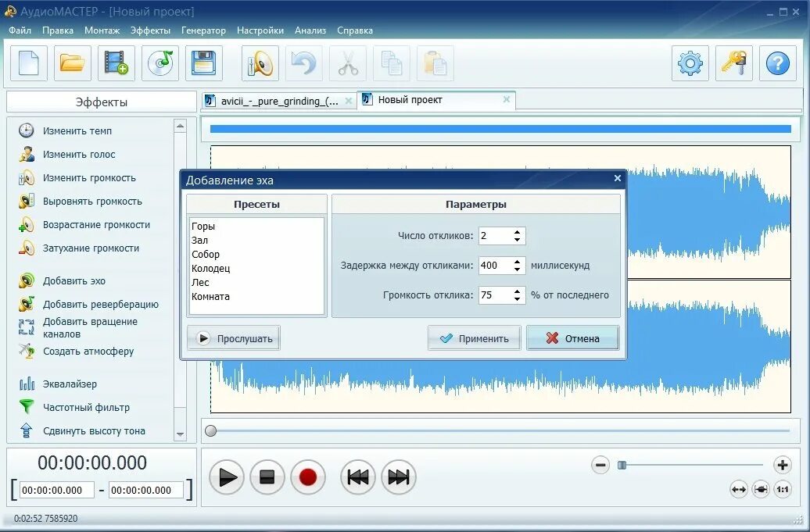Open the Правка menu
The image size is (810, 532).
(x=57, y=30)
